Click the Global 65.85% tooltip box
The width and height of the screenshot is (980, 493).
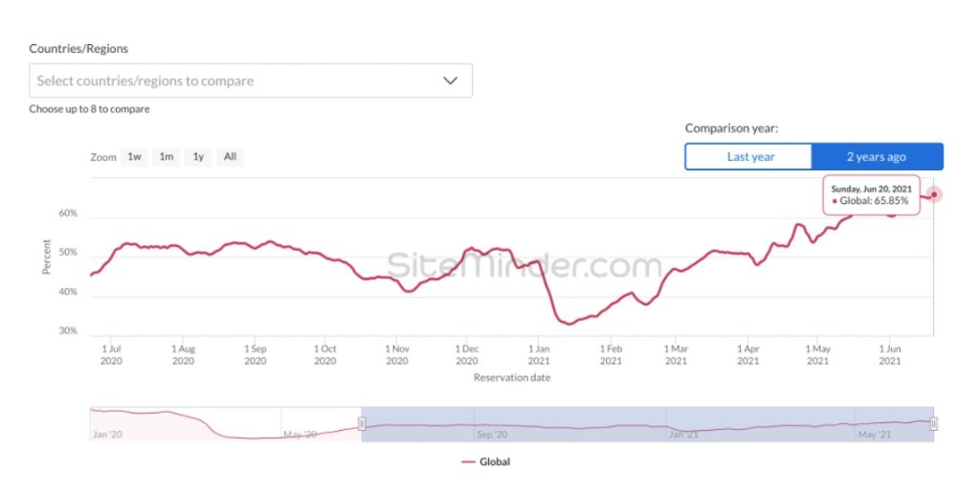[x=871, y=195]
